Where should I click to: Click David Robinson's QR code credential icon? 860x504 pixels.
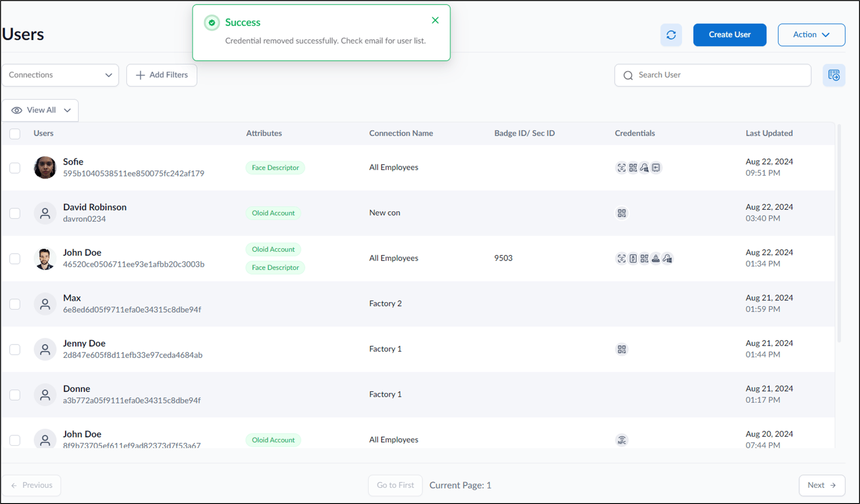point(622,213)
